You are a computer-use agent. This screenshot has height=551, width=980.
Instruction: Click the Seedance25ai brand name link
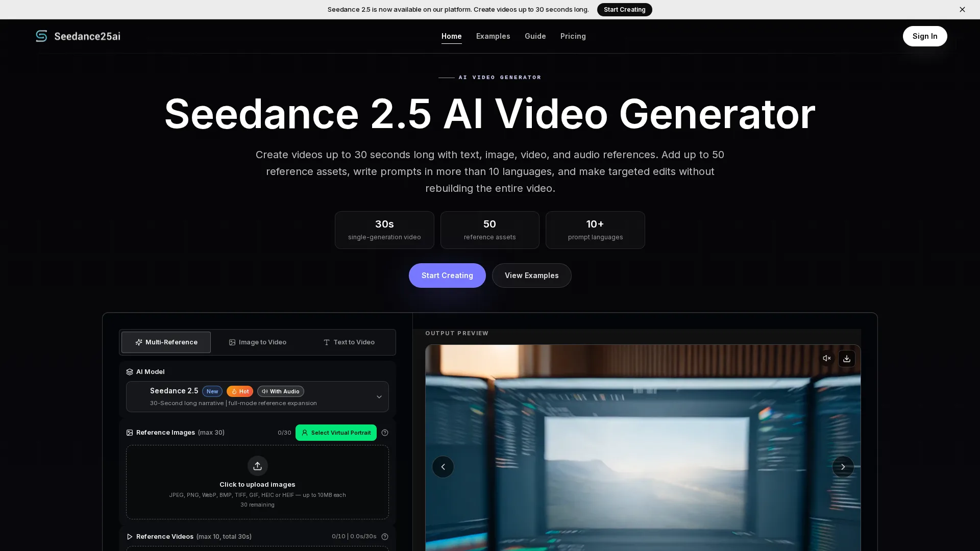pos(87,36)
